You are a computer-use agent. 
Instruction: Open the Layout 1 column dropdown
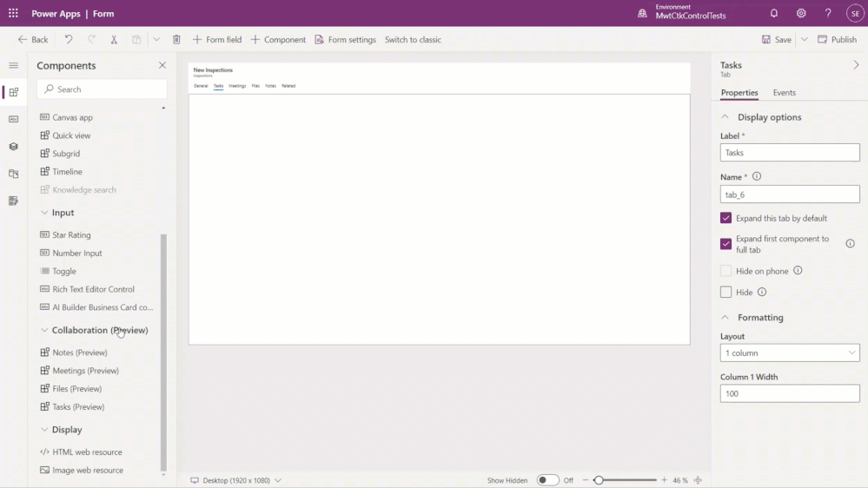pos(790,353)
